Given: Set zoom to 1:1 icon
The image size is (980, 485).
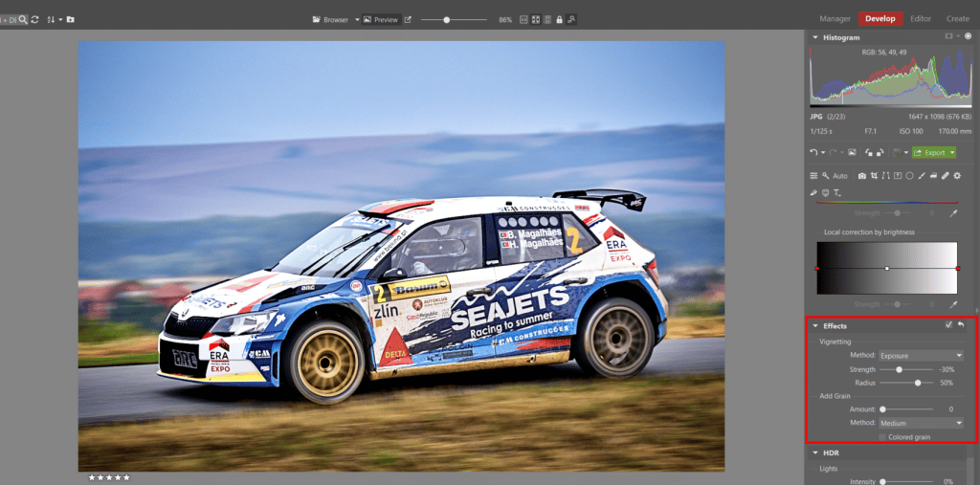Looking at the screenshot, I should (x=523, y=19).
